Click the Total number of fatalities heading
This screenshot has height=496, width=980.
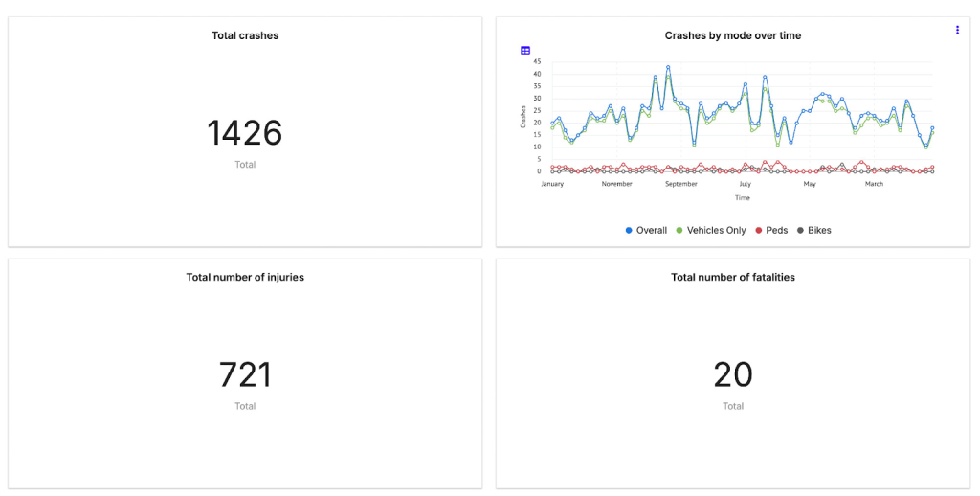pos(733,277)
